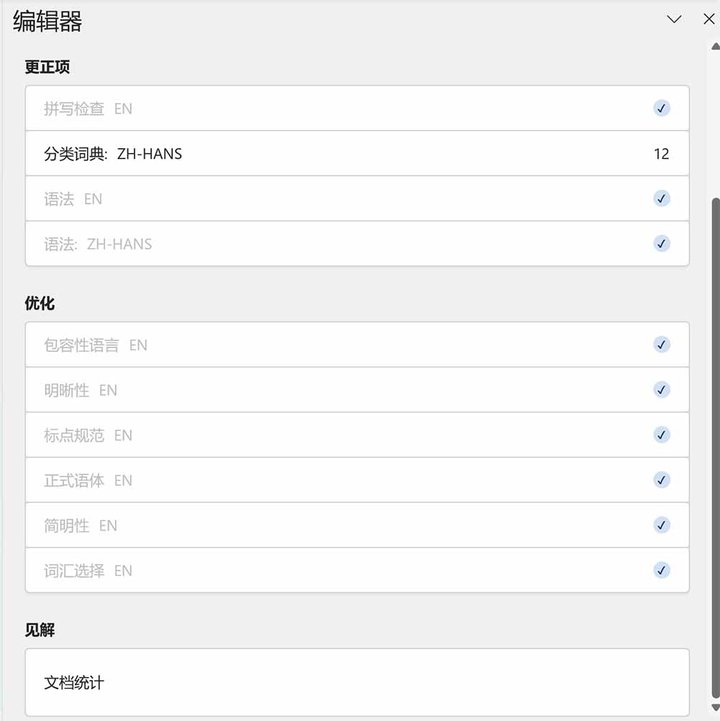Close the 编辑器 pane
The width and height of the screenshot is (720, 721).
pyautogui.click(x=709, y=19)
